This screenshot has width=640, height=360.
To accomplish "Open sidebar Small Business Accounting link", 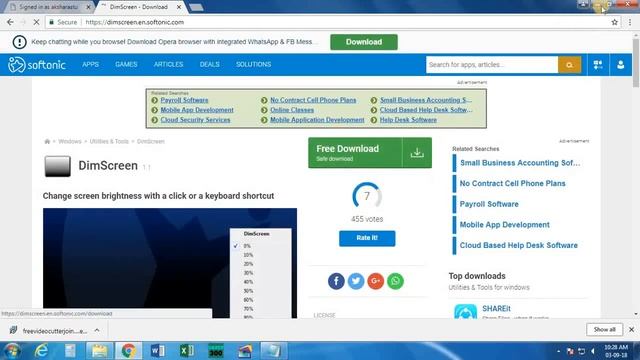I will 520,163.
